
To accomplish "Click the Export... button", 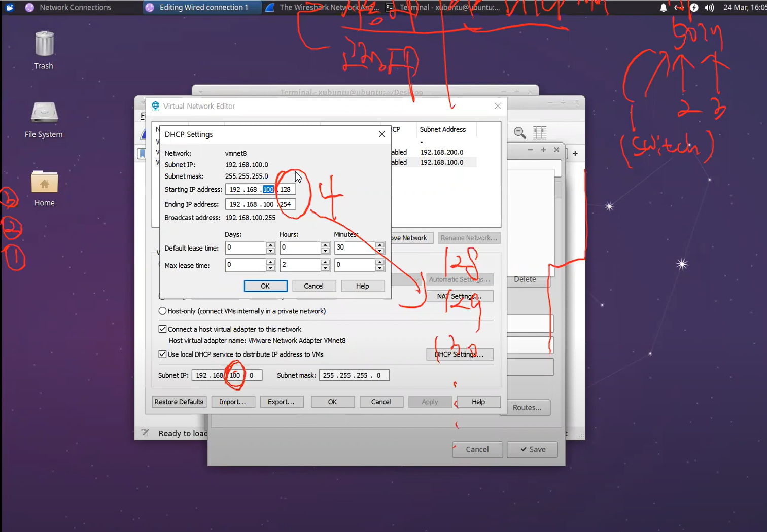I will pos(281,402).
